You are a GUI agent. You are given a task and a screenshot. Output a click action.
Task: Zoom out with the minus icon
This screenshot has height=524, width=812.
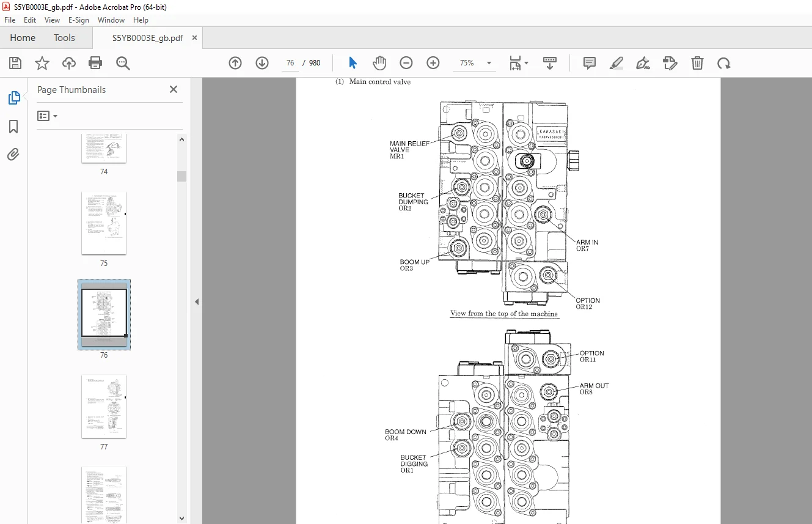(406, 63)
